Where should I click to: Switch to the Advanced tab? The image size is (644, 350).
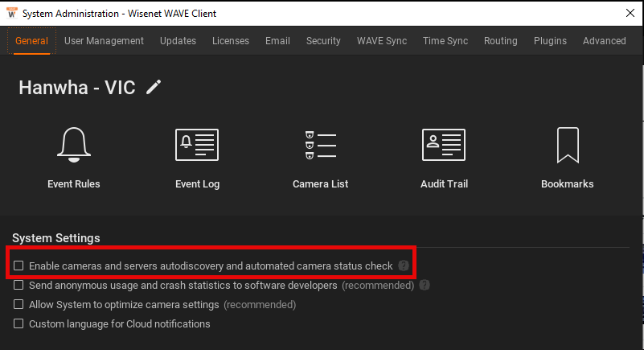[605, 41]
